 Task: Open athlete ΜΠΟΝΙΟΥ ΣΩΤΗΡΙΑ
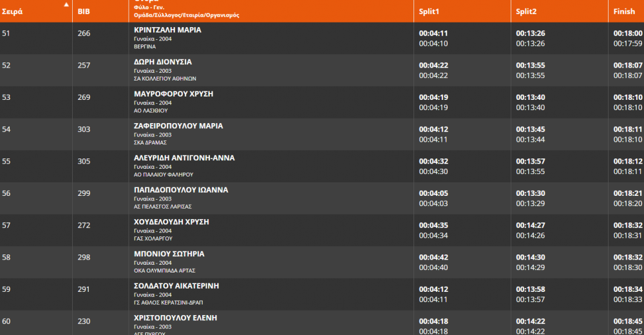(169, 254)
